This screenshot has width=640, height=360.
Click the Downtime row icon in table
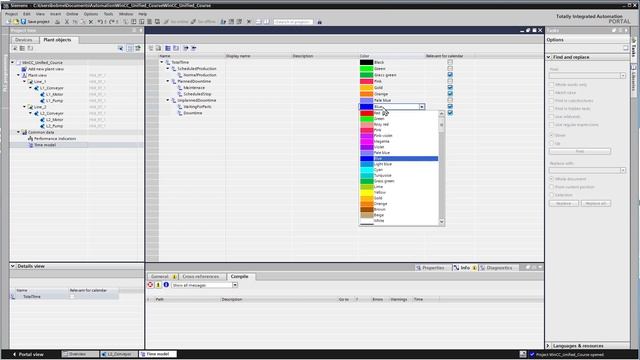click(180, 113)
